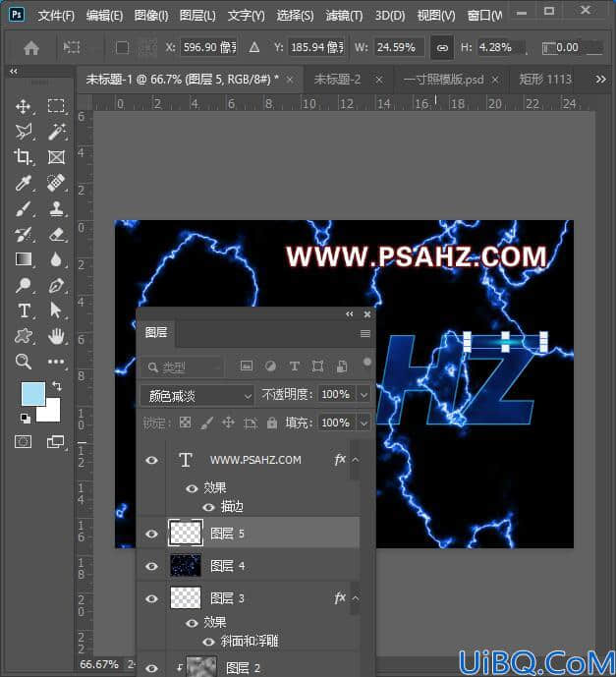Viewport: 616px width, 677px height.
Task: Select the Healing Brush tool
Action: pos(56,183)
